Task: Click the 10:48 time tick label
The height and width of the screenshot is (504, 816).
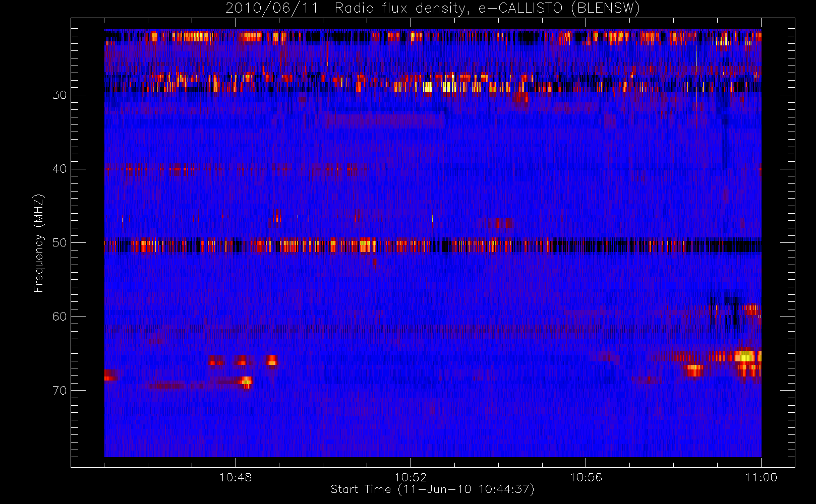Action: click(x=236, y=477)
